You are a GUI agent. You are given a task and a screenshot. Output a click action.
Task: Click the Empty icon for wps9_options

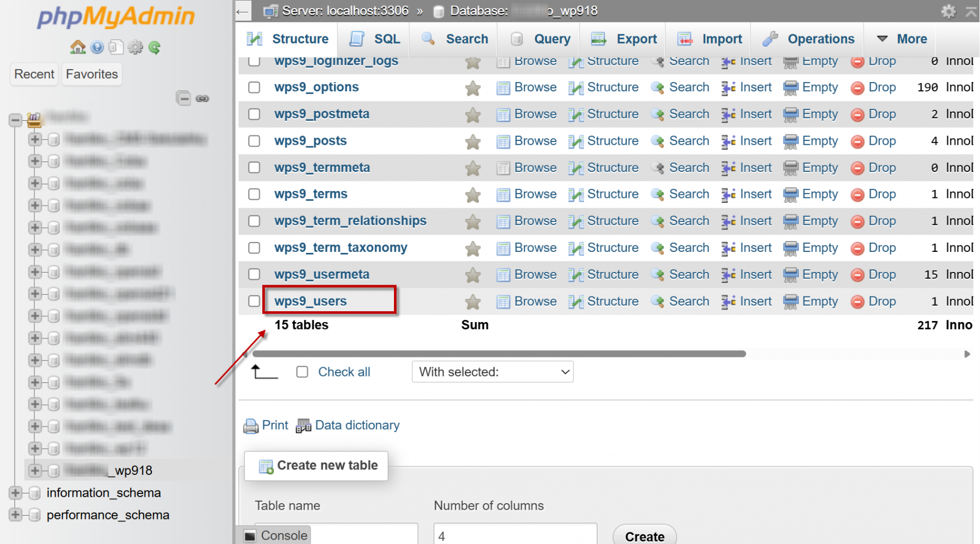click(790, 88)
